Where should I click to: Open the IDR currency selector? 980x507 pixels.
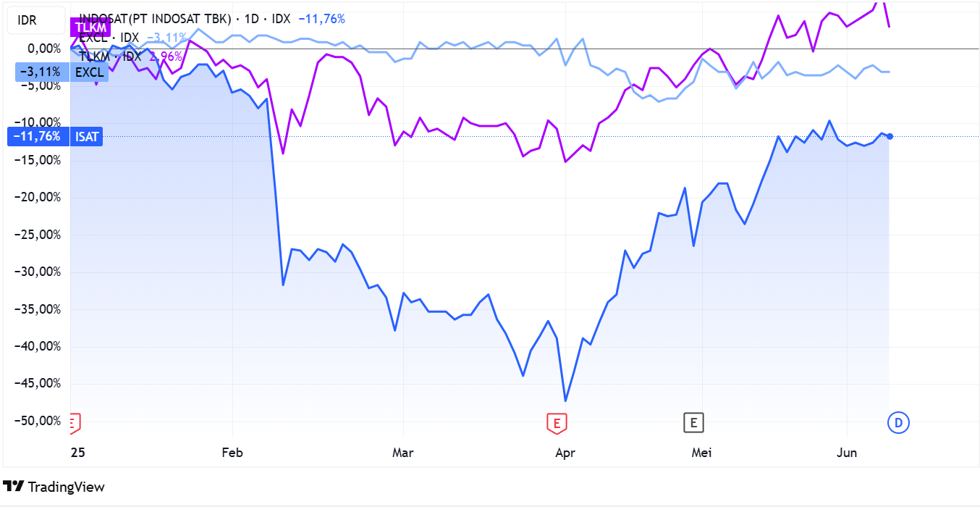(27, 20)
